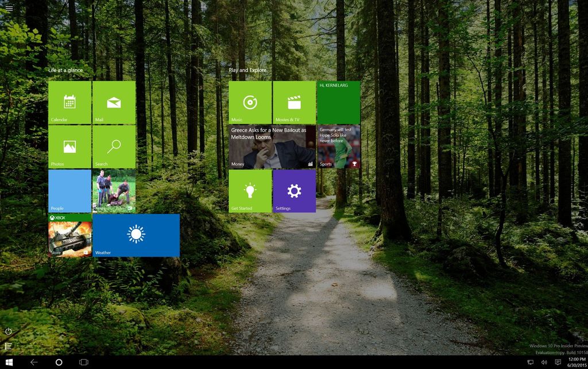Go back using the taskbar back arrow
The height and width of the screenshot is (369, 588).
[34, 362]
